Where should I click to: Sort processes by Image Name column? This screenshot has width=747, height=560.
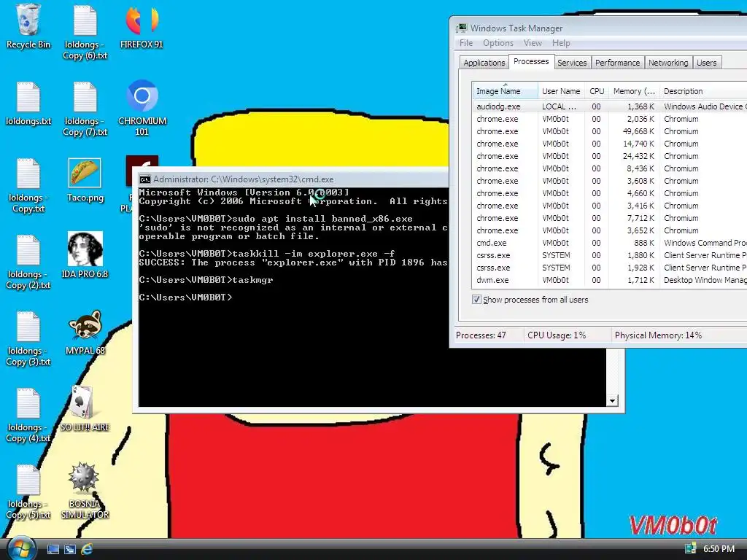[x=505, y=90]
